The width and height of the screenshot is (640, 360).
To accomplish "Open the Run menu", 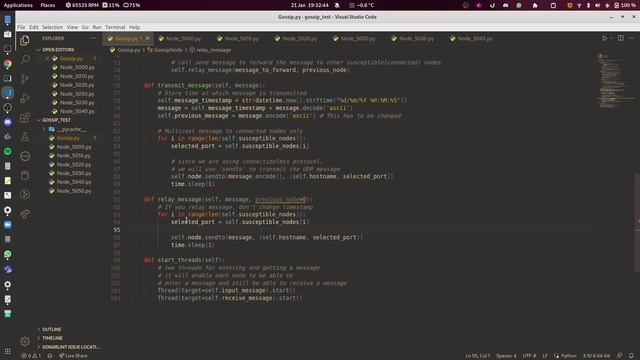I will [97, 27].
